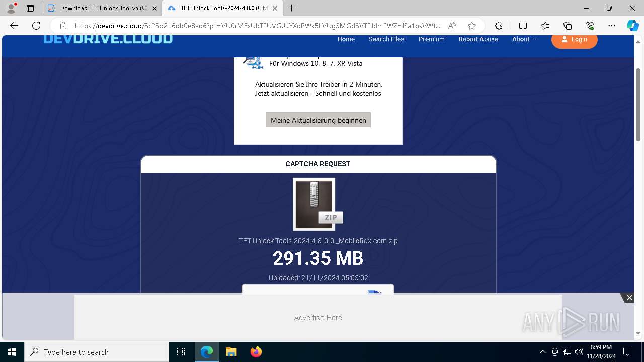644x362 pixels.
Task: Open Settings and more ellipsis menu
Action: (612, 26)
